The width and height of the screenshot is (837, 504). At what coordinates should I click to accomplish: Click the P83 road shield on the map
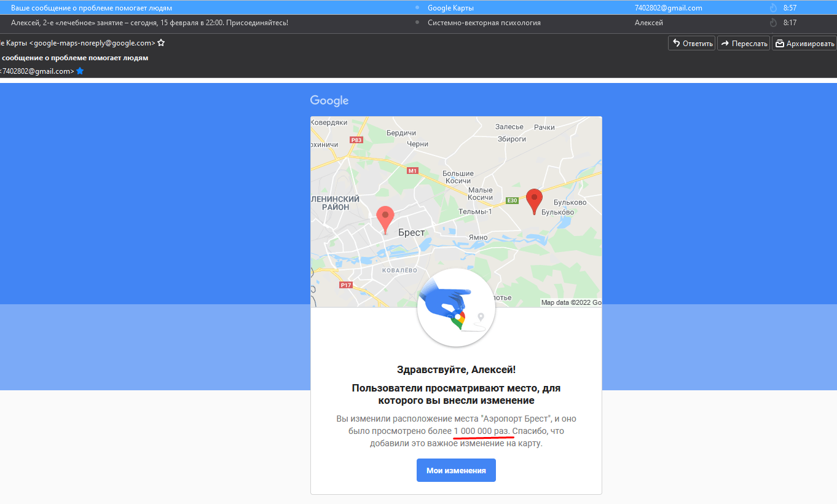pyautogui.click(x=356, y=140)
